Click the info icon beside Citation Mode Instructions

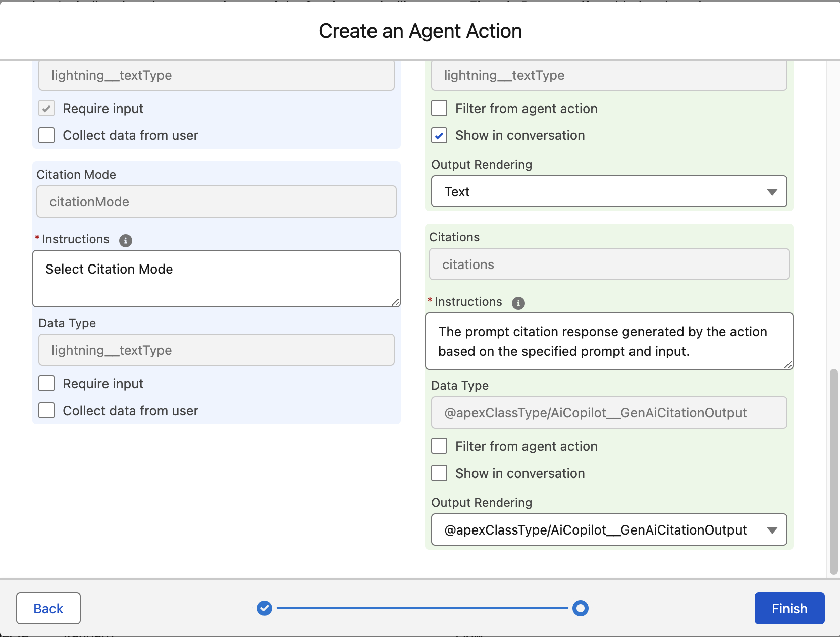(125, 240)
